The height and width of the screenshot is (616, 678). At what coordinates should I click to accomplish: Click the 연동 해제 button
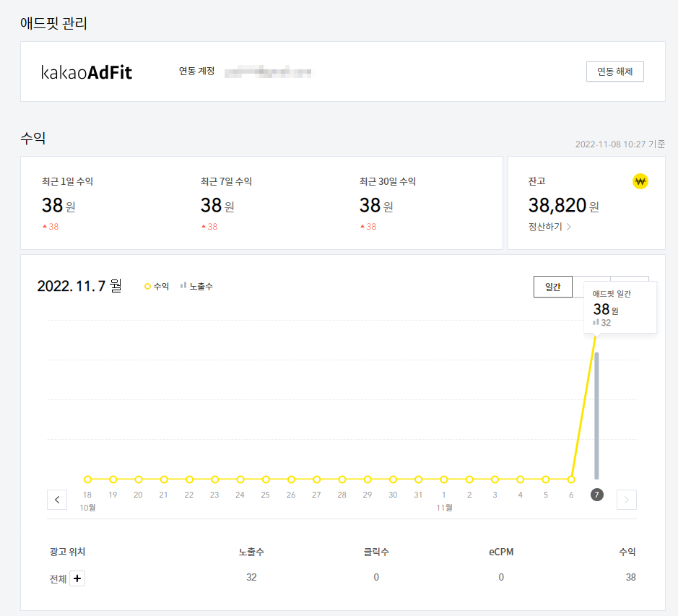coord(614,71)
